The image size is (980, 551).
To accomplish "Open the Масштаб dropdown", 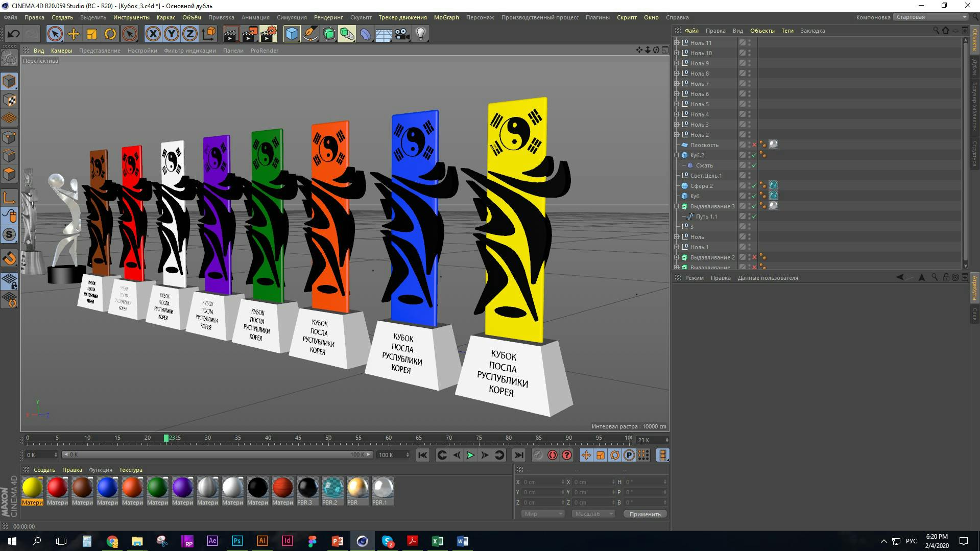I will (593, 514).
